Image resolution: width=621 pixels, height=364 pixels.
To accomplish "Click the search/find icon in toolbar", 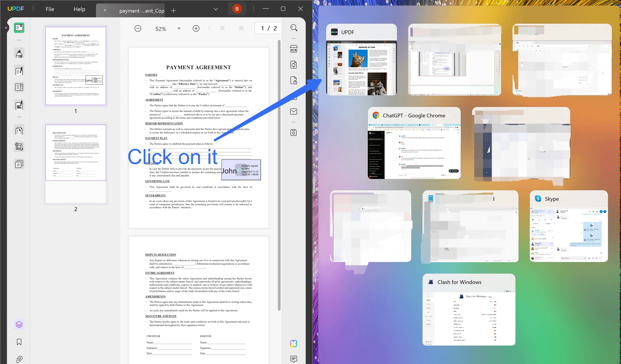I will tap(294, 28).
